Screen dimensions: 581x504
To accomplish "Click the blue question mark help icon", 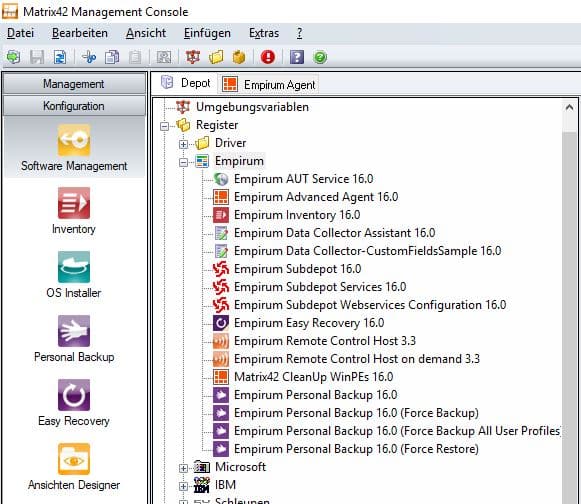I will click(x=297, y=57).
